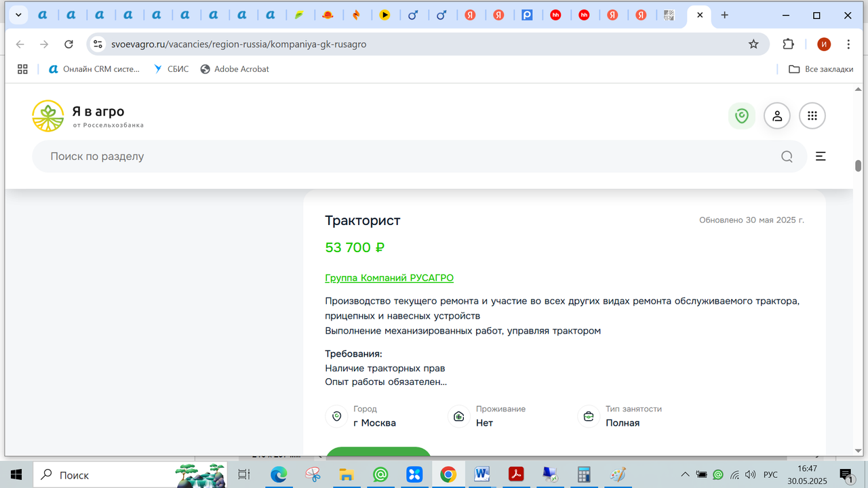Open the Windows Start menu

tap(16, 474)
